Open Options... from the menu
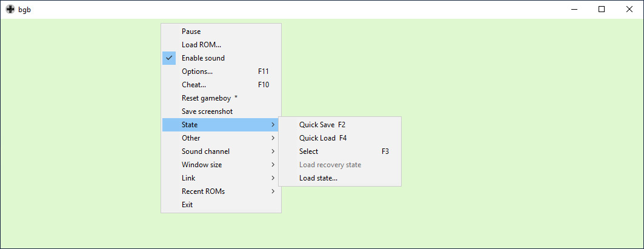Image resolution: width=644 pixels, height=249 pixels. pos(221,71)
